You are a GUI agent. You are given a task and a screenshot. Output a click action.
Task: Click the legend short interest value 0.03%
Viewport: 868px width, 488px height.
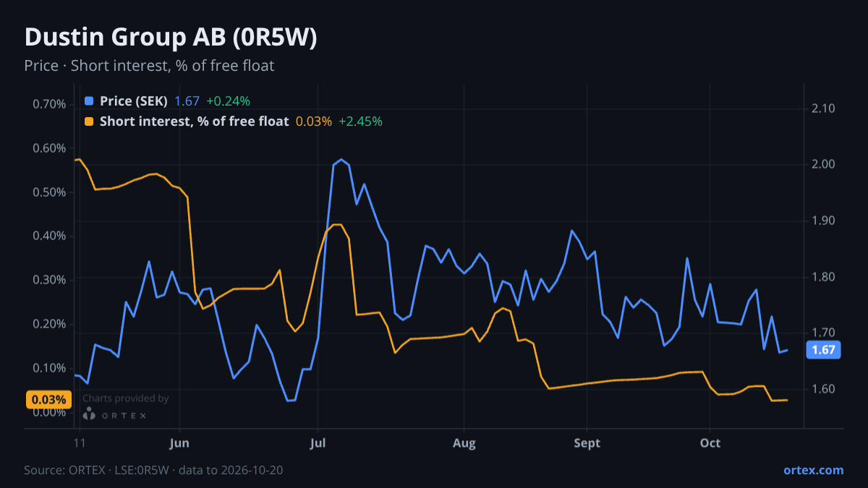[x=314, y=121]
